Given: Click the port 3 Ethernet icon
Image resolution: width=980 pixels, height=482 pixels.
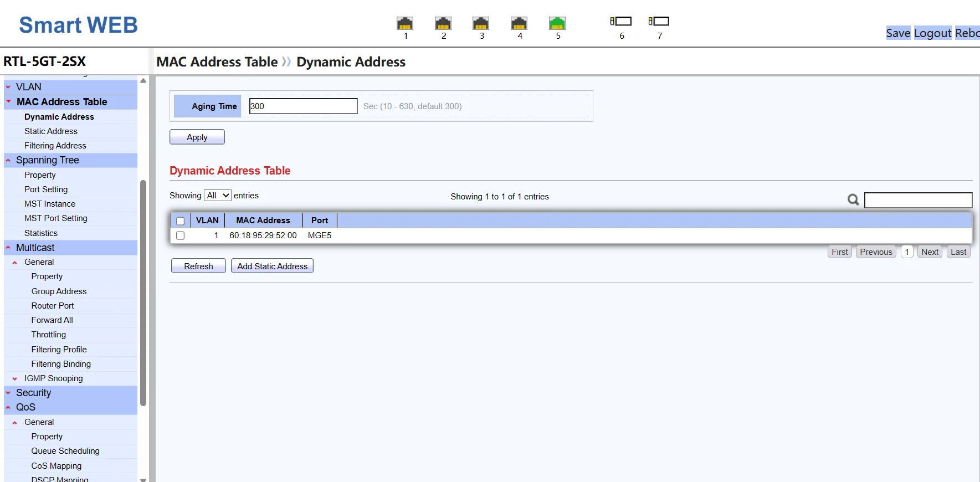Looking at the screenshot, I should coord(481,23).
